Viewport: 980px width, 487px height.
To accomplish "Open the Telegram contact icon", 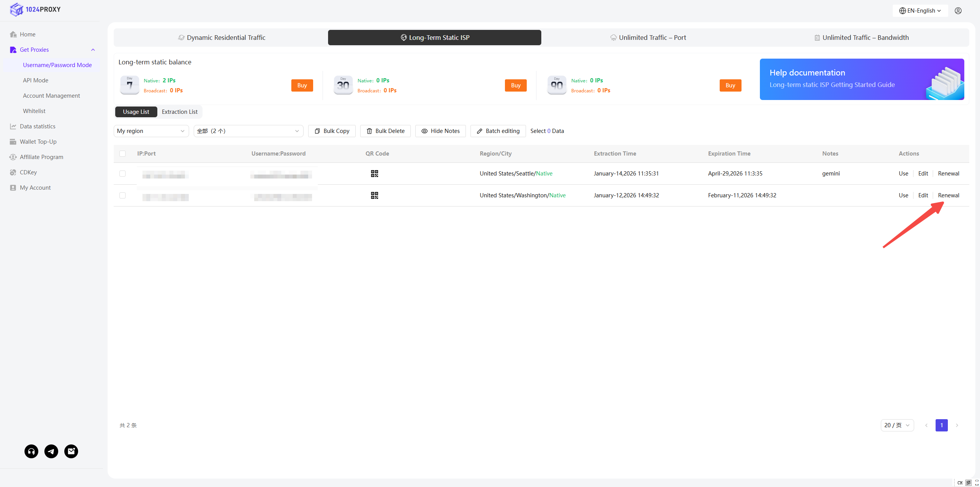I will click(51, 451).
